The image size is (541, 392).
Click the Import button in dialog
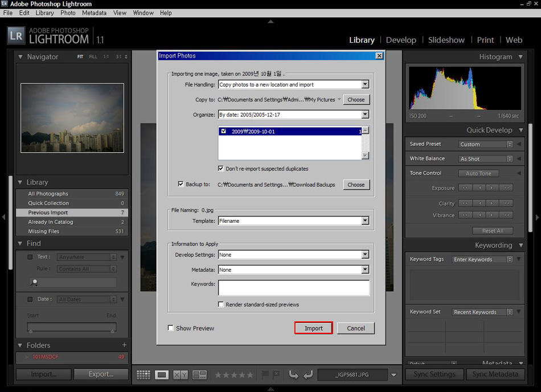tap(313, 328)
